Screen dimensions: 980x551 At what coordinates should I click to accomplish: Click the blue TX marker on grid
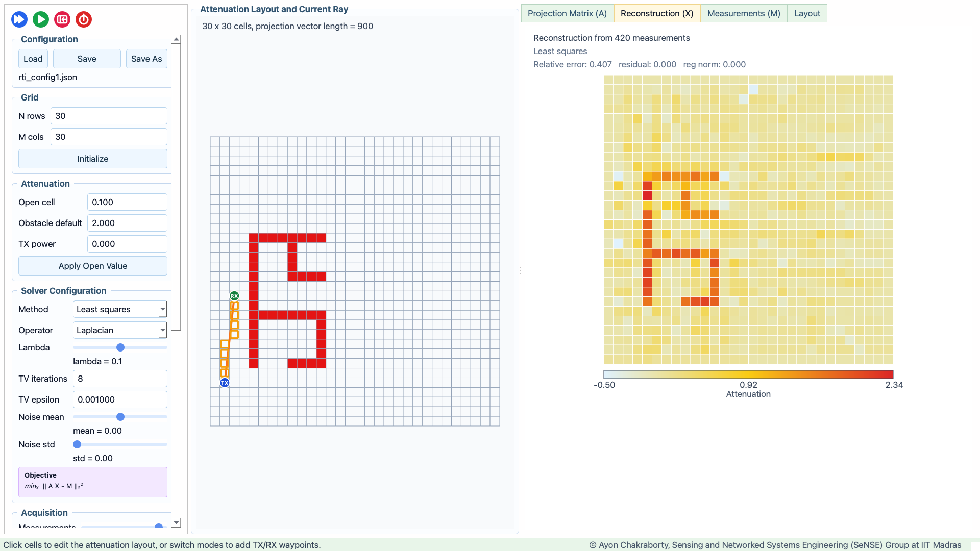coord(225,383)
